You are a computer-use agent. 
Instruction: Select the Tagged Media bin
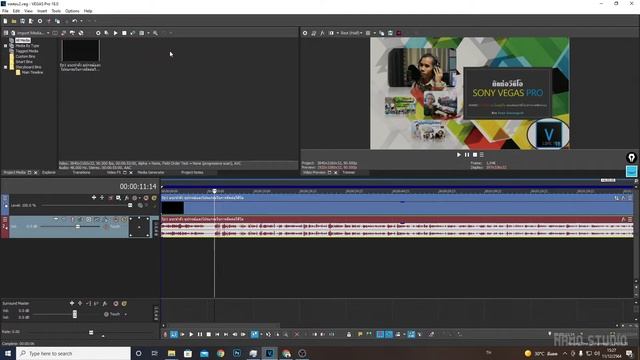tap(27, 51)
